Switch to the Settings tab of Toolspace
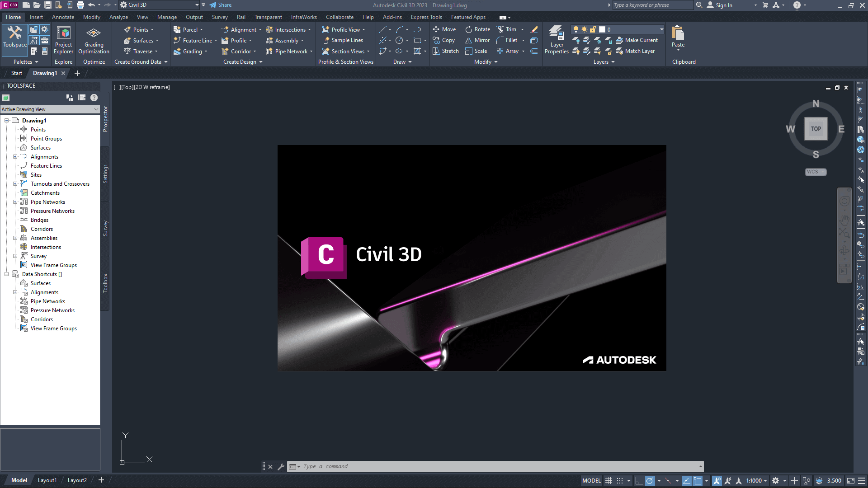 pos(105,174)
